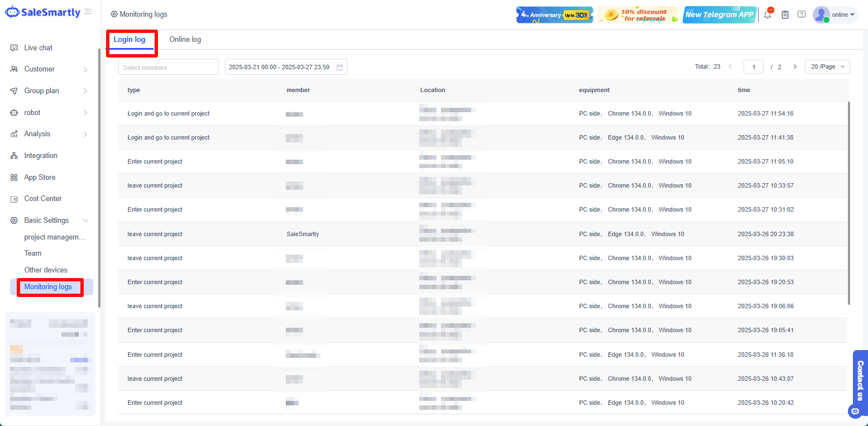The height and width of the screenshot is (426, 868).
Task: Click the help question mark icon
Action: (802, 15)
